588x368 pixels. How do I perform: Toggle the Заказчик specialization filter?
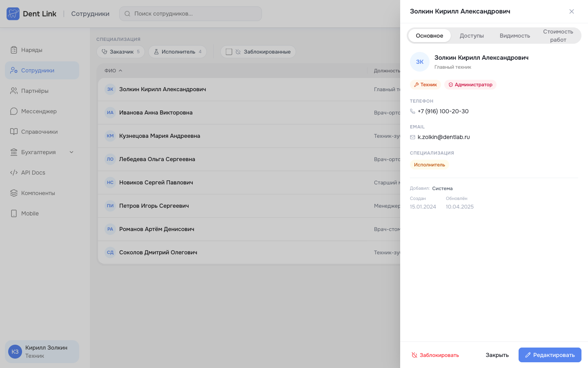120,52
